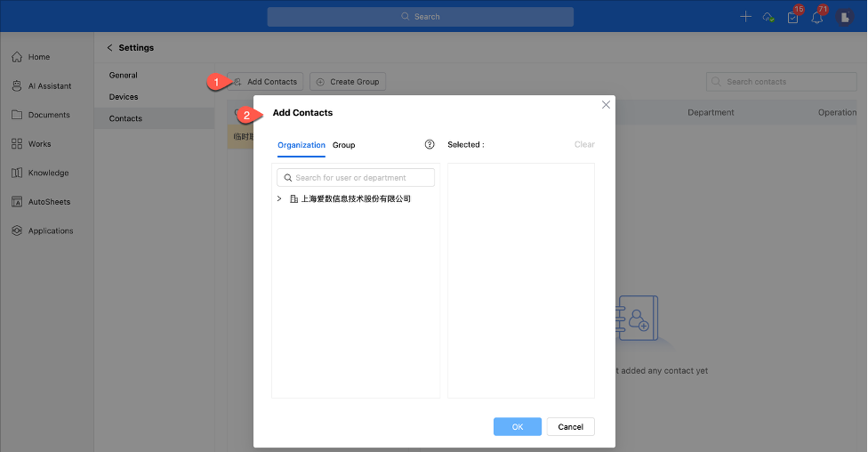Go back using Settings chevron
Screen dimensions: 868x452
[109, 48]
